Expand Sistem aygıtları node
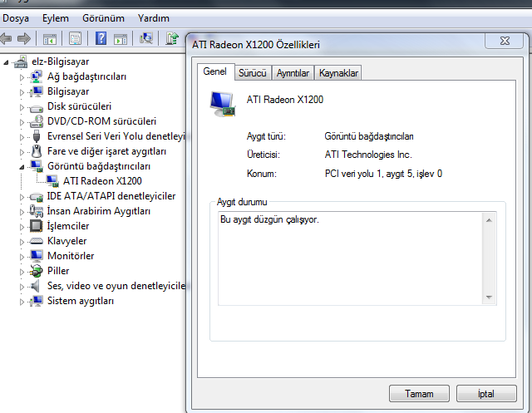532x413 pixels. click(x=22, y=302)
